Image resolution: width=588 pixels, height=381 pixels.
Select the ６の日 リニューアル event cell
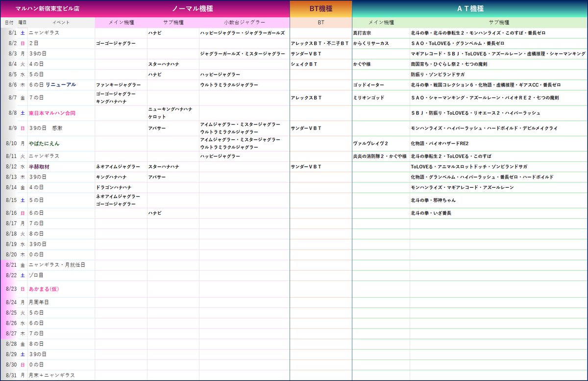(61, 84)
